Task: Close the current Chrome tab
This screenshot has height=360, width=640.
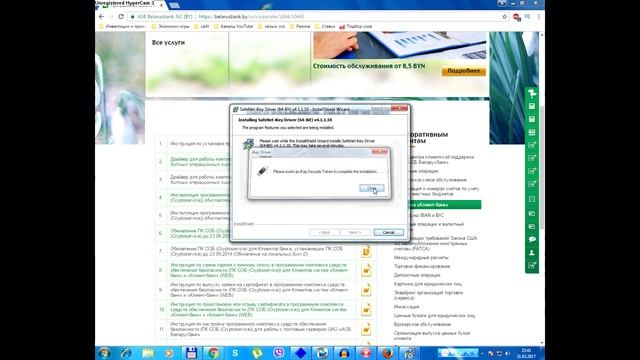Action: (162, 5)
